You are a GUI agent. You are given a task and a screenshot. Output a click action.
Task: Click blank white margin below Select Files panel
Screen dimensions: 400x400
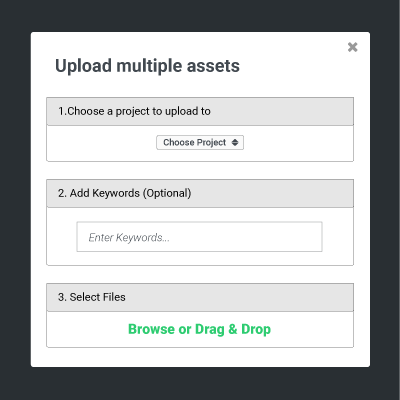pyautogui.click(x=200, y=357)
